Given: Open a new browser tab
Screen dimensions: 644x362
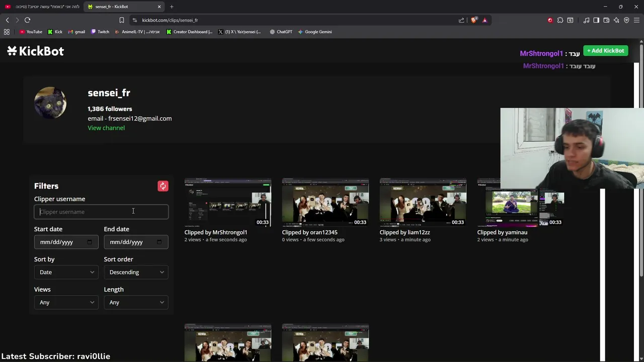Looking at the screenshot, I should 172,7.
